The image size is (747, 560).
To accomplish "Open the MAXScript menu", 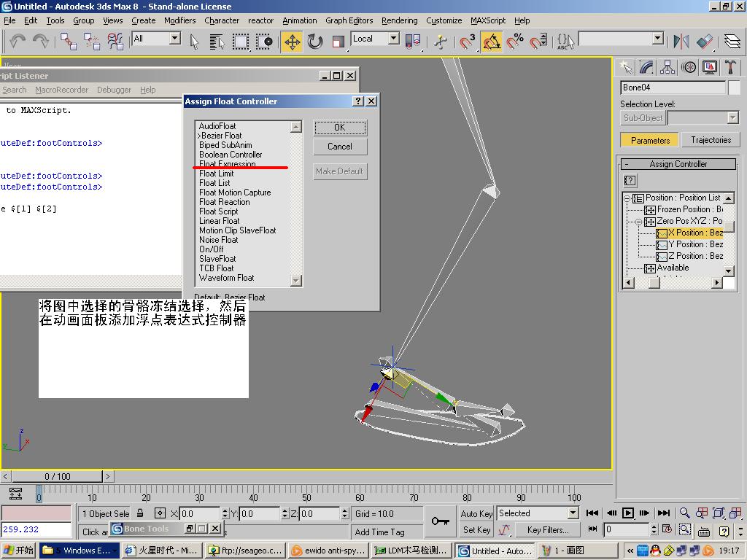I will coord(488,20).
